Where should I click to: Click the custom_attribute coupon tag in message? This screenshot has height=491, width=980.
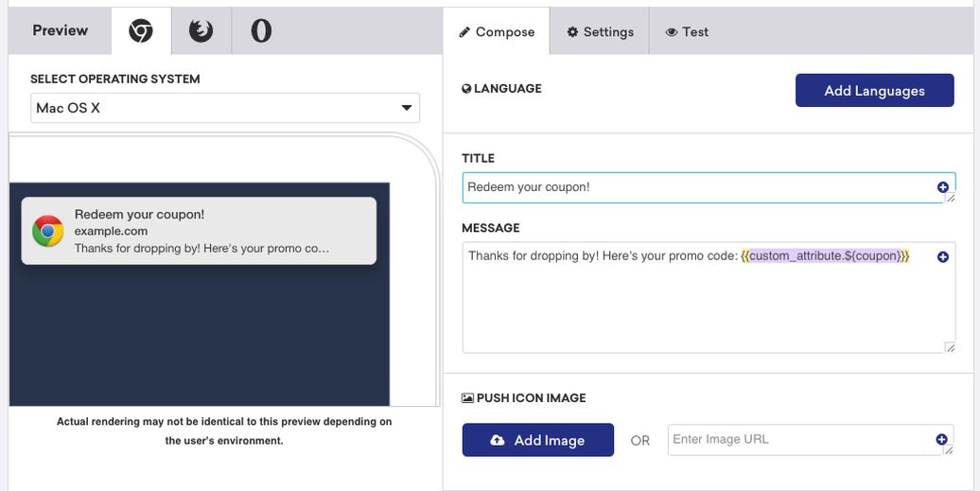click(x=825, y=255)
